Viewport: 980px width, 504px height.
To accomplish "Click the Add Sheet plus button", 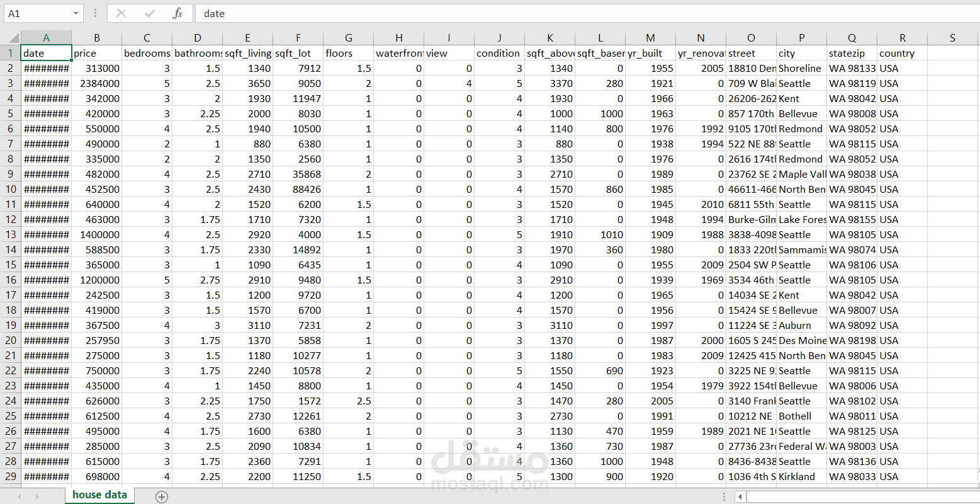I will coord(162,497).
